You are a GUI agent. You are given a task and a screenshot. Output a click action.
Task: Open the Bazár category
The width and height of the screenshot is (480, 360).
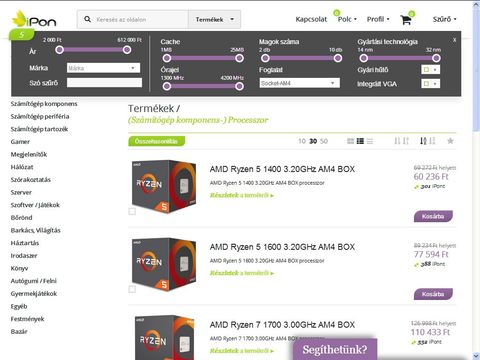pos(19,332)
